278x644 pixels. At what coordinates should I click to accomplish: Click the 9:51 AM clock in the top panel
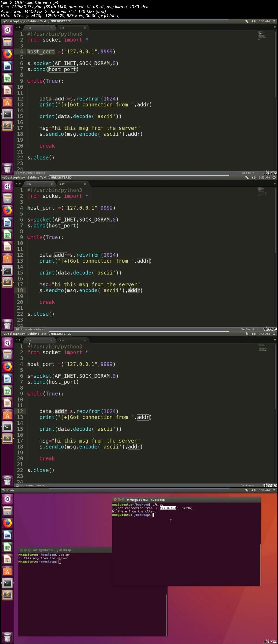[264, 21]
